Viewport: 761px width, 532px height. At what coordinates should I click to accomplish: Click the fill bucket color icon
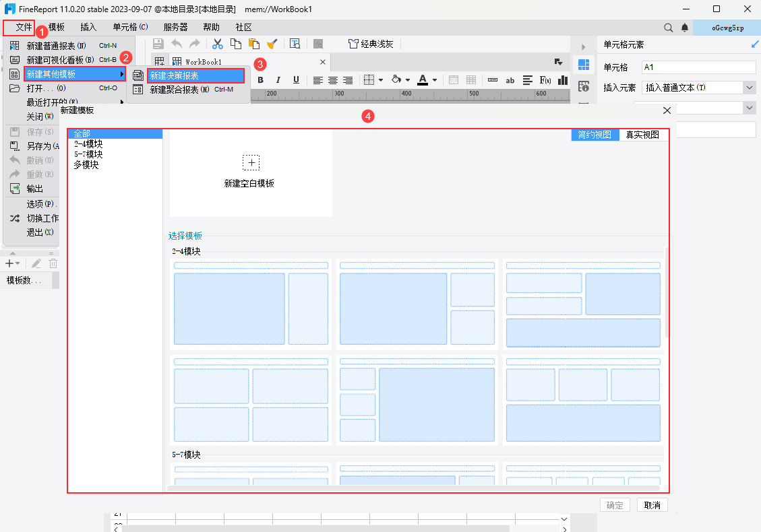coord(396,79)
